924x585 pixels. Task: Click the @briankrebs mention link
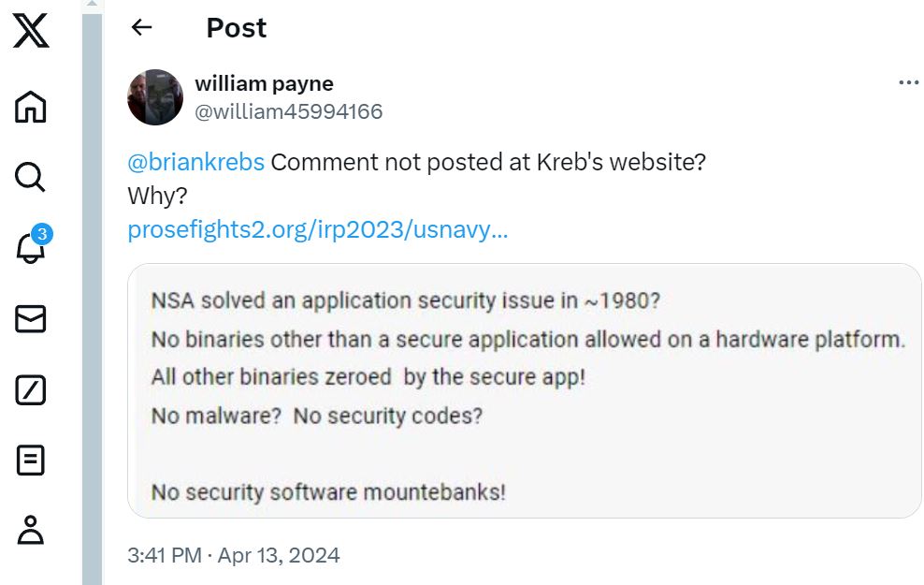point(195,162)
